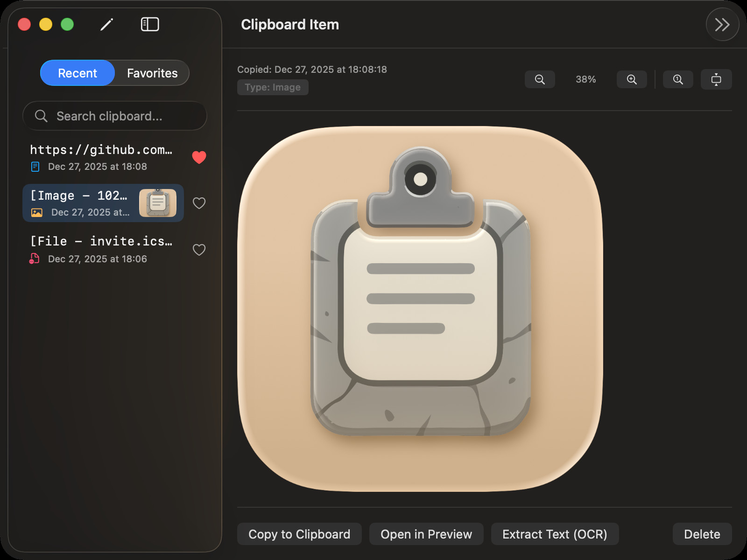The width and height of the screenshot is (747, 560).
Task: Collapse the detail pane with double chevron
Action: pyautogui.click(x=722, y=24)
